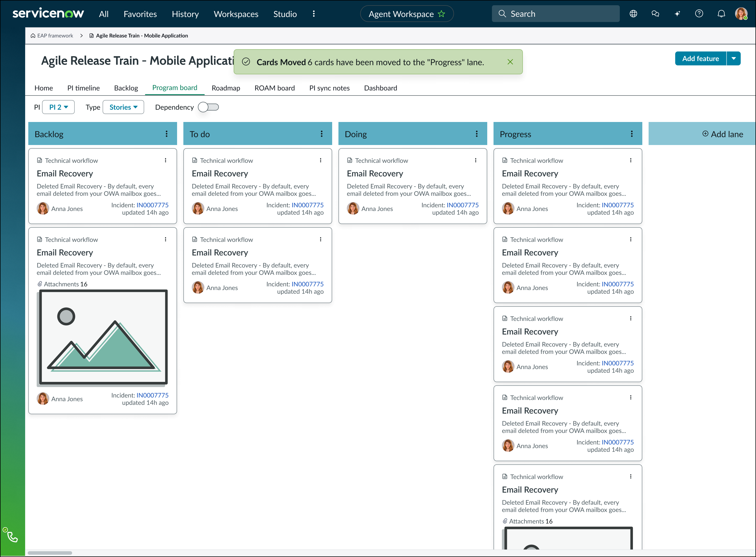Click header more options vertical dots
The width and height of the screenshot is (756, 557).
point(314,14)
